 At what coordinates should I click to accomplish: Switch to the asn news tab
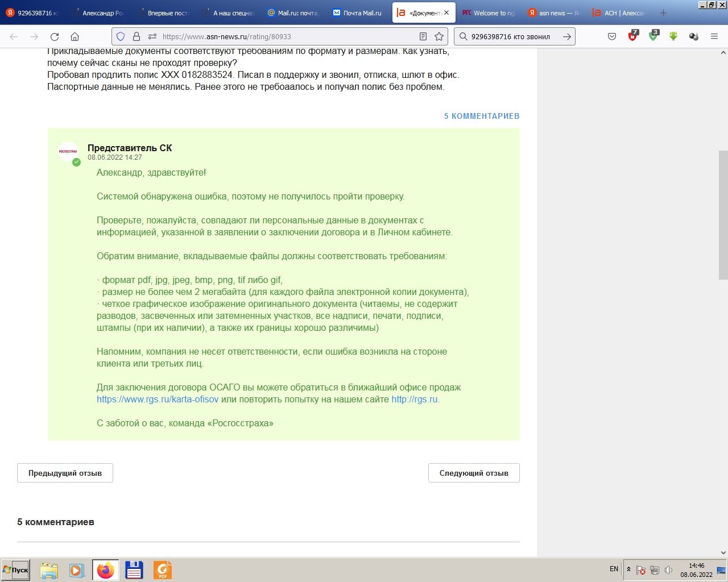click(555, 13)
